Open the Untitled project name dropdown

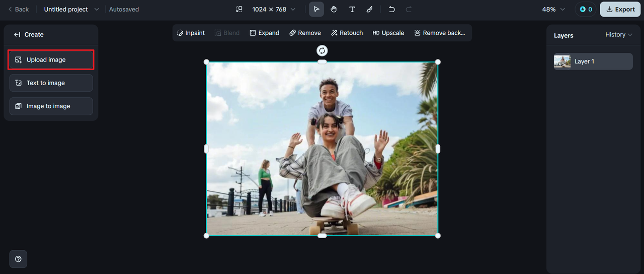coord(71,9)
